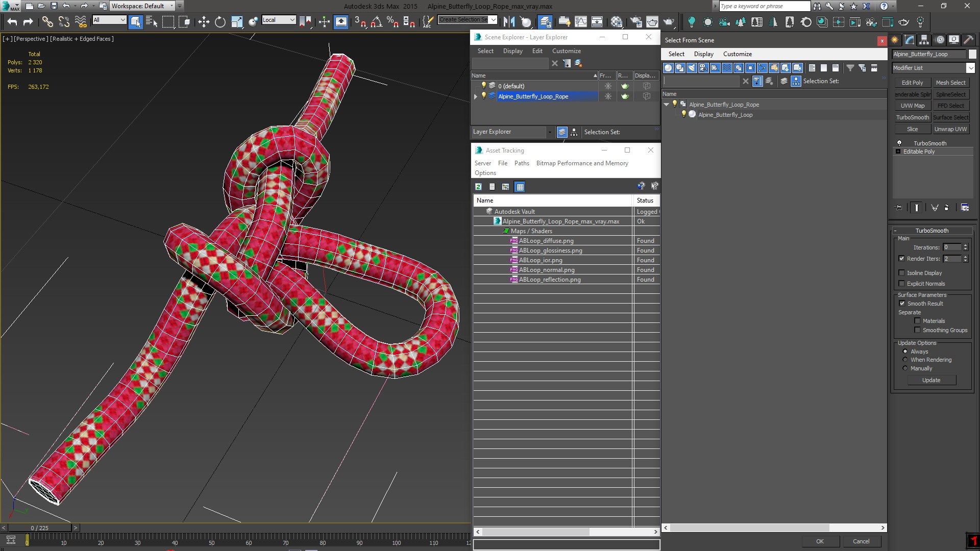Click Cancel in Select From Scene dialog
Viewport: 980px width, 551px height.
(861, 541)
